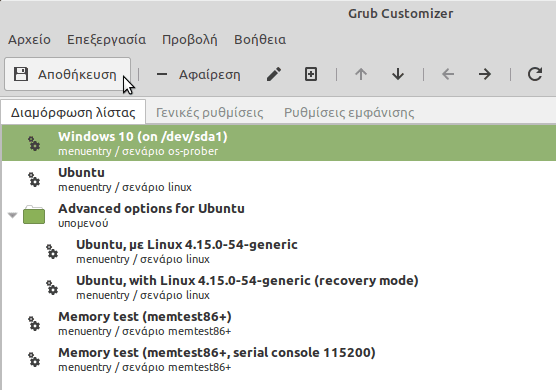Click the Αποθήκευση save button

(x=67, y=74)
